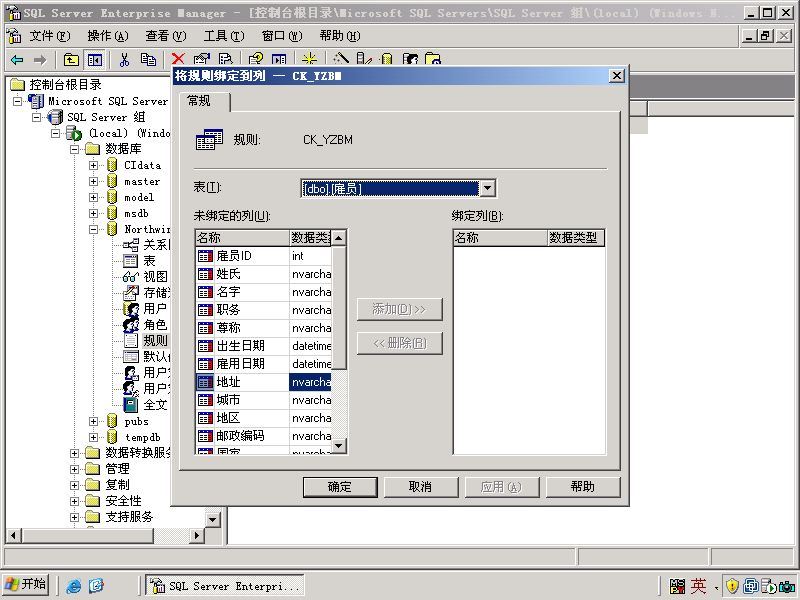Collapse the 数据库 folder node
The width and height of the screenshot is (800, 600).
[74, 149]
